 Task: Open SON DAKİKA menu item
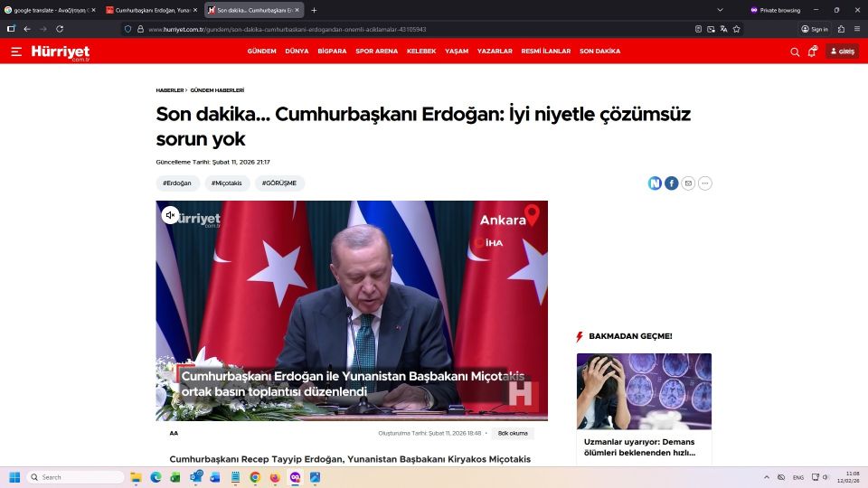[x=599, y=51]
